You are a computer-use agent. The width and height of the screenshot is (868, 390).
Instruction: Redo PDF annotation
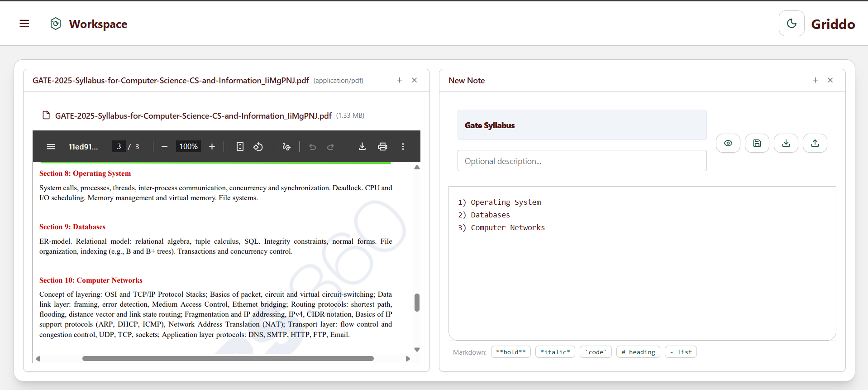(x=330, y=147)
